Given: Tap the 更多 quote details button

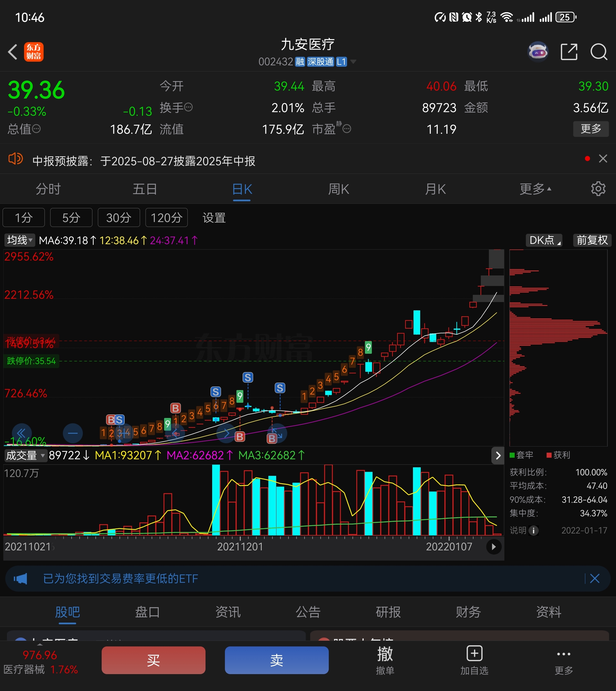Looking at the screenshot, I should tap(591, 129).
